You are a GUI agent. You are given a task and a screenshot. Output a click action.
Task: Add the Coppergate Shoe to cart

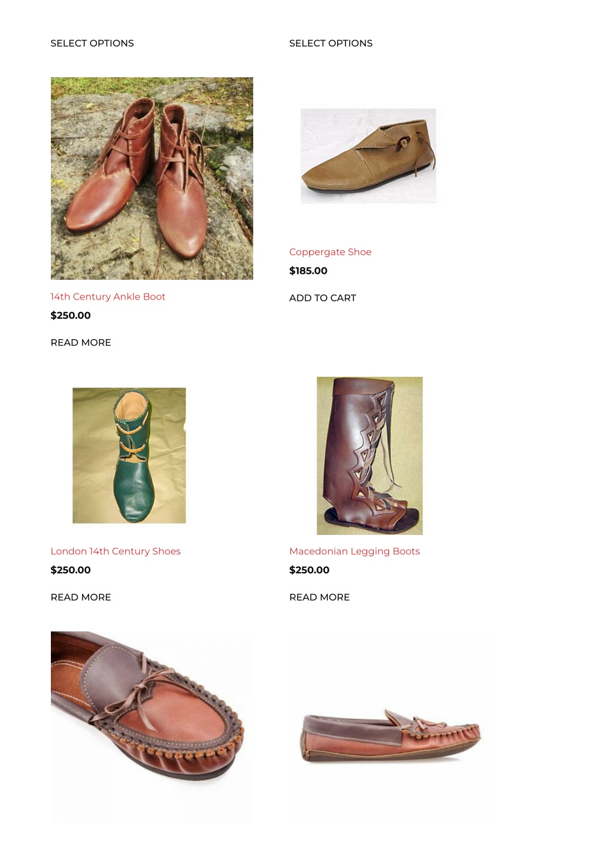coord(323,298)
